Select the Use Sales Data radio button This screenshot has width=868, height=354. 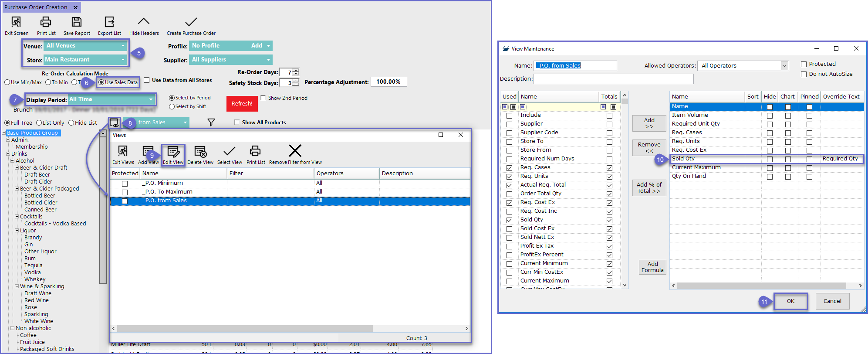101,82
